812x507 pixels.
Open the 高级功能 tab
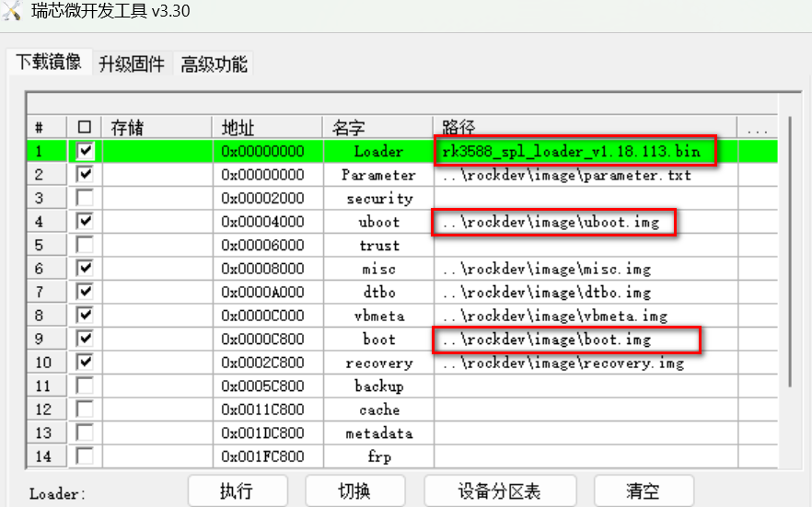pos(214,63)
